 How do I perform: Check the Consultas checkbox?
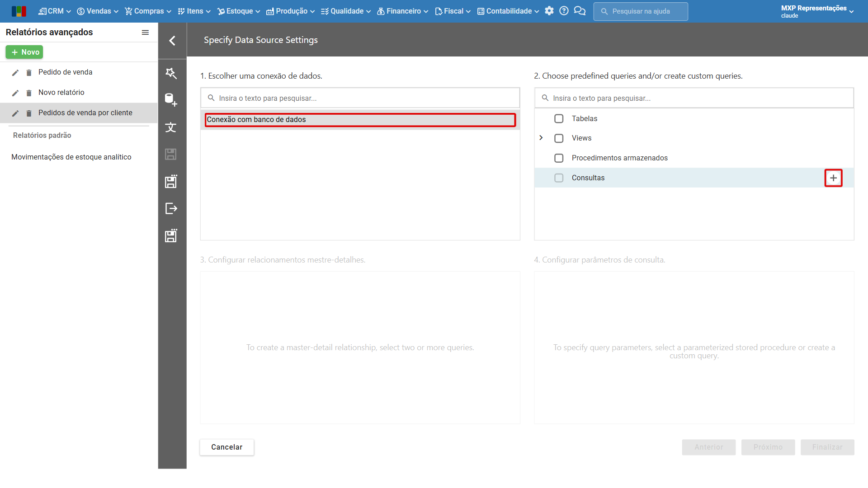559,178
